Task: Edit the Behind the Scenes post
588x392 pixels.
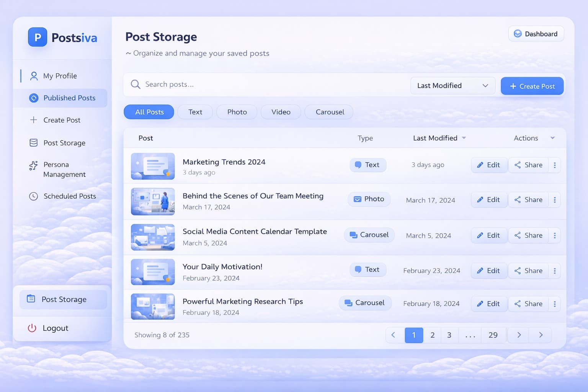Action: (488, 200)
